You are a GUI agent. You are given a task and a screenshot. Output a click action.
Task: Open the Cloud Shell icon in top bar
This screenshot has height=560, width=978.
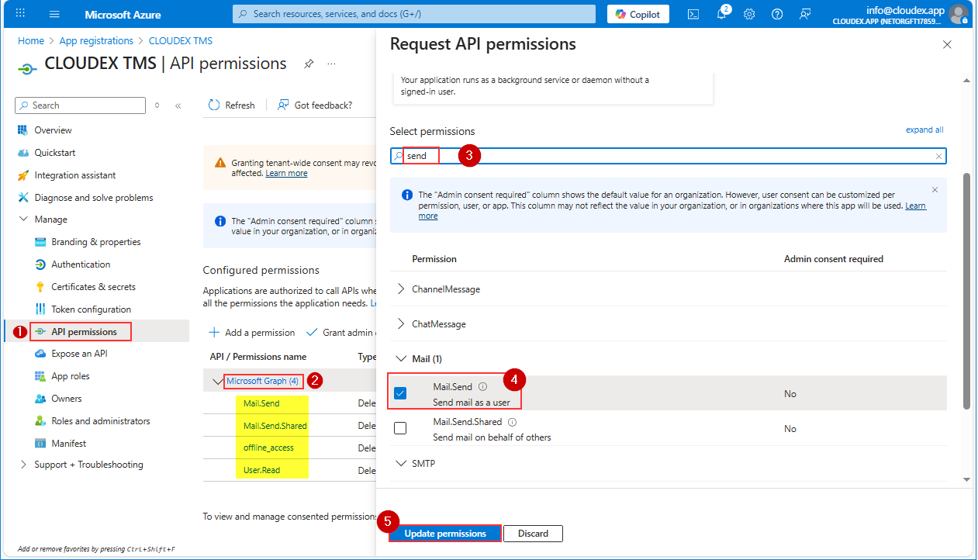[693, 14]
